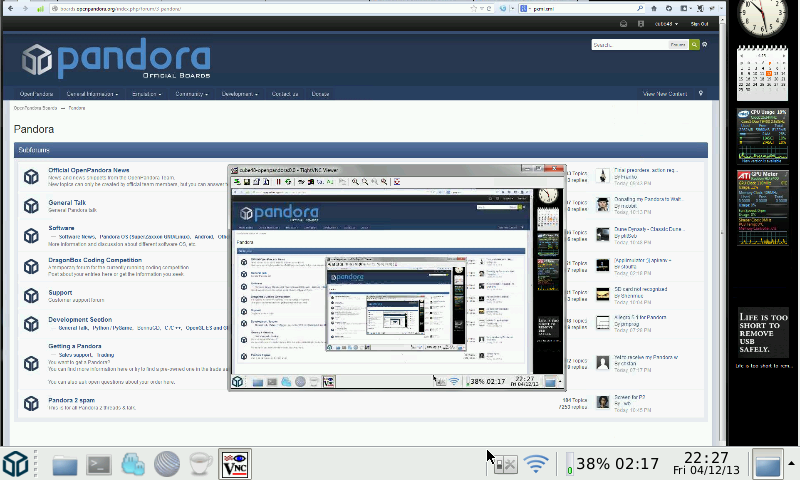Click Full screen icon in TightVNC Viewer toolbar
This screenshot has width=800, height=480.
[x=397, y=182]
